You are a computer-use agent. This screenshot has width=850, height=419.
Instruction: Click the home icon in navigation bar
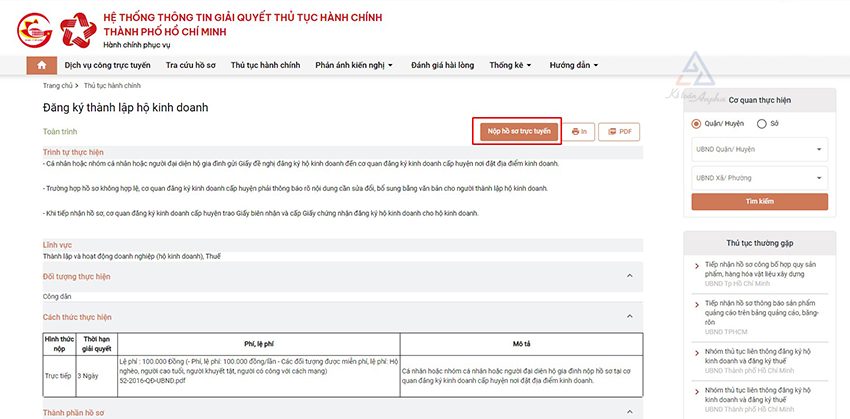coord(41,65)
